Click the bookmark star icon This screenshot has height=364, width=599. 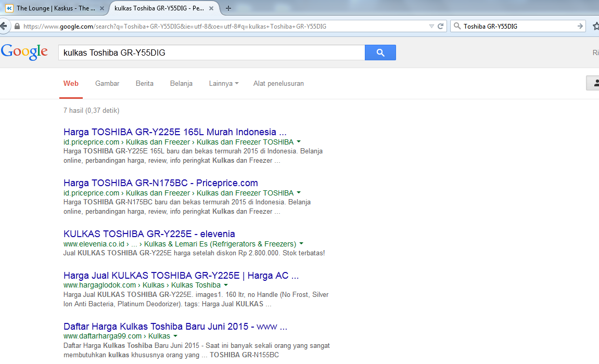click(x=595, y=26)
